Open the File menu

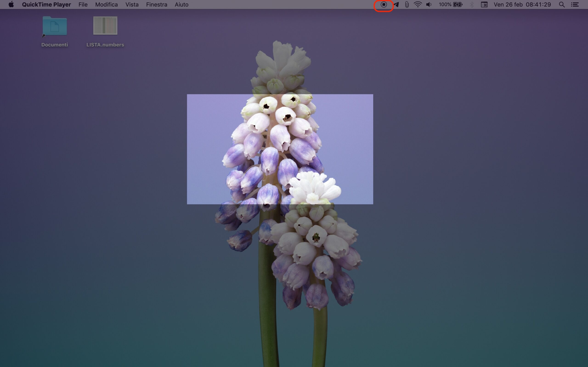[x=83, y=5]
